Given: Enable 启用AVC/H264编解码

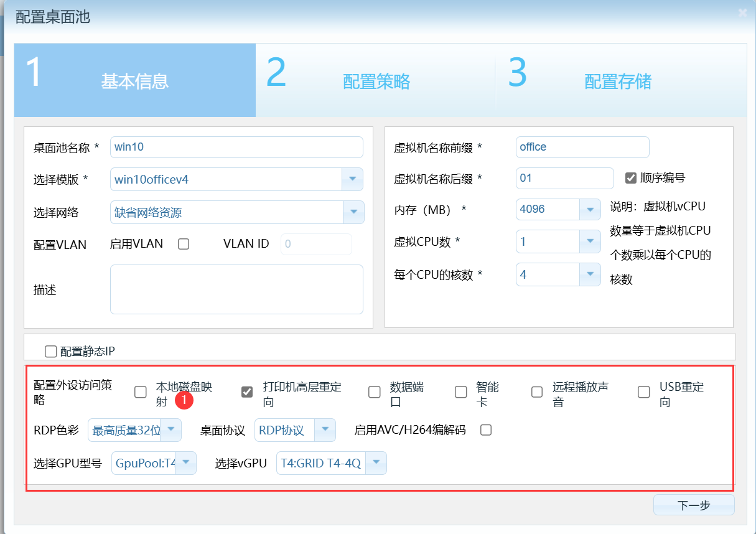Looking at the screenshot, I should click(x=485, y=429).
